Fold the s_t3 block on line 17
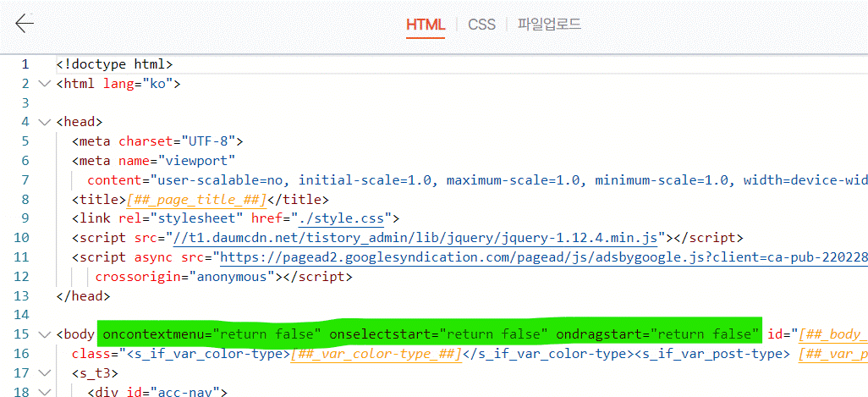 pos(44,373)
